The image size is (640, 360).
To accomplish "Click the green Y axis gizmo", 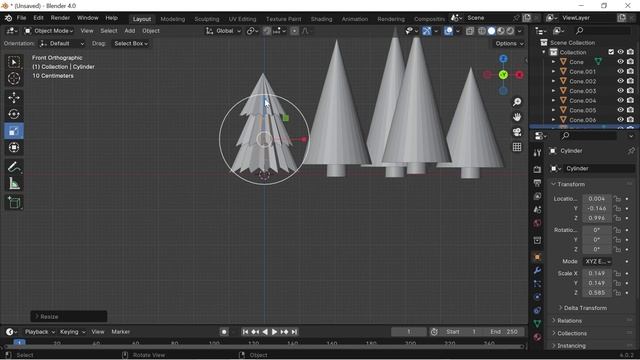I will click(503, 75).
